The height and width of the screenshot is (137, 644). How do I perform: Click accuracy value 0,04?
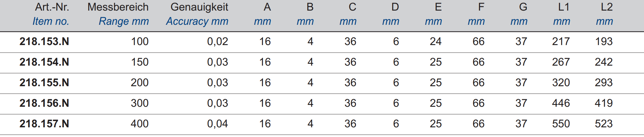(x=218, y=124)
